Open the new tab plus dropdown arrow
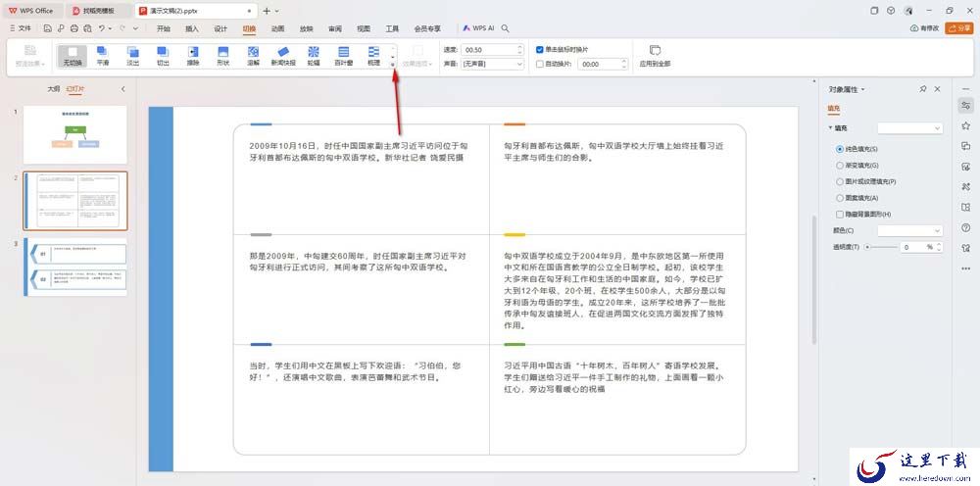The image size is (980, 486). (277, 11)
